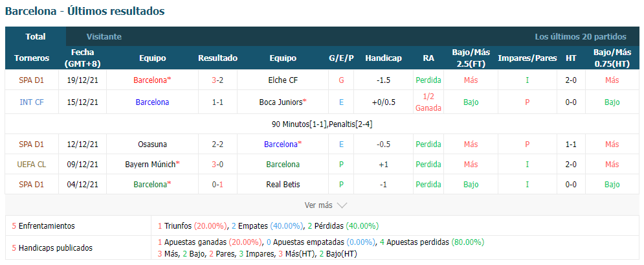Viewport: 644px width, 265px height.
Task: Click the Bajo/Más 2.5(FT) header
Action: tap(471, 58)
